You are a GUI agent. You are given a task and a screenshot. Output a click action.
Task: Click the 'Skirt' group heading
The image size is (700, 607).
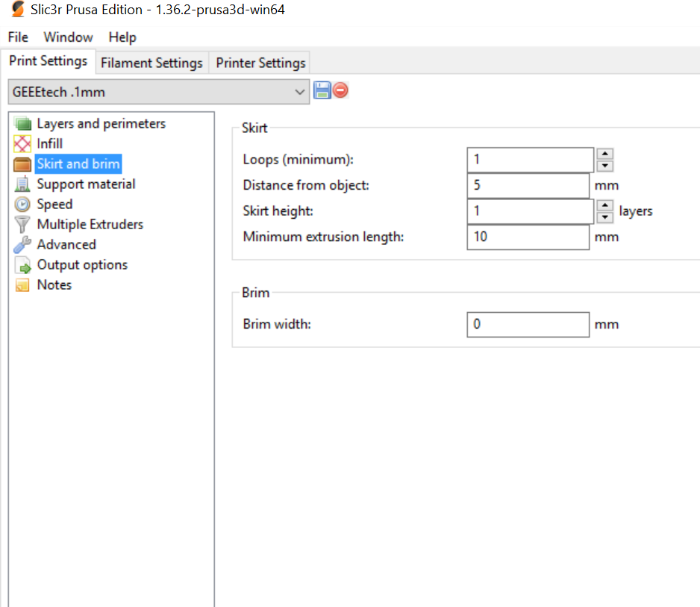[x=254, y=128]
